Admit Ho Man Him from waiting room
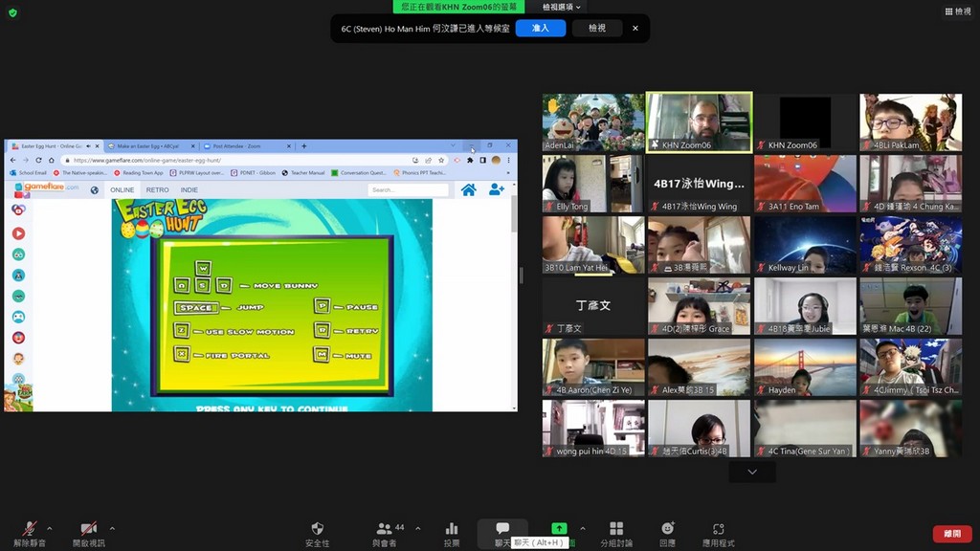This screenshot has width=980, height=551. click(x=541, y=28)
